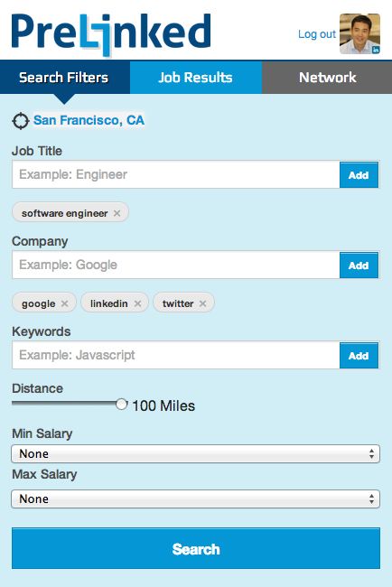The image size is (392, 587).
Task: Click the profile photo avatar
Action: pos(359,33)
